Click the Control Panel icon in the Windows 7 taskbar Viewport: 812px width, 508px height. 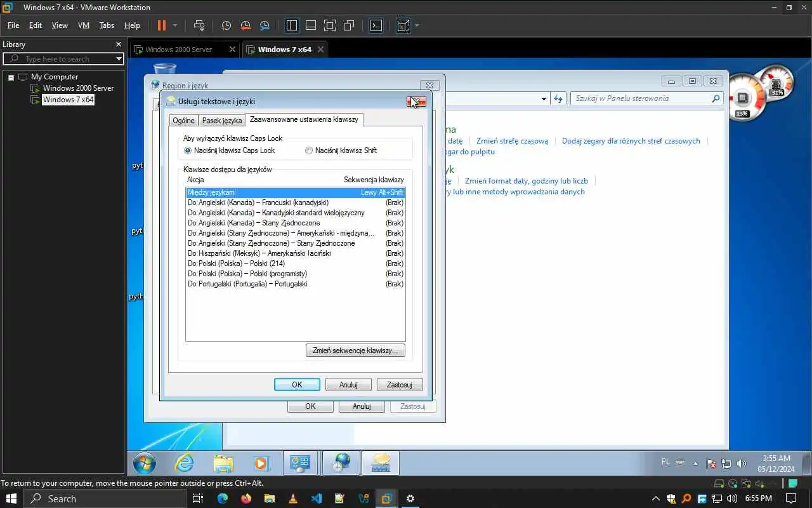(x=299, y=464)
